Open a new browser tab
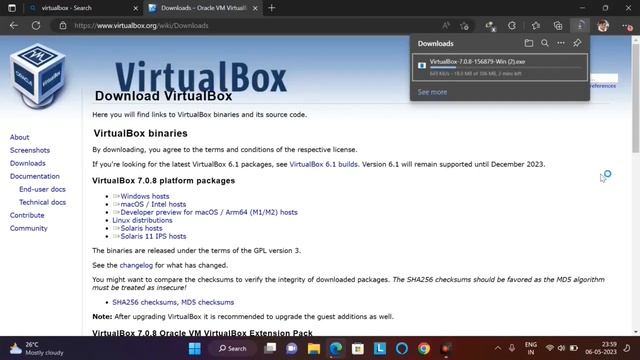 (x=271, y=8)
